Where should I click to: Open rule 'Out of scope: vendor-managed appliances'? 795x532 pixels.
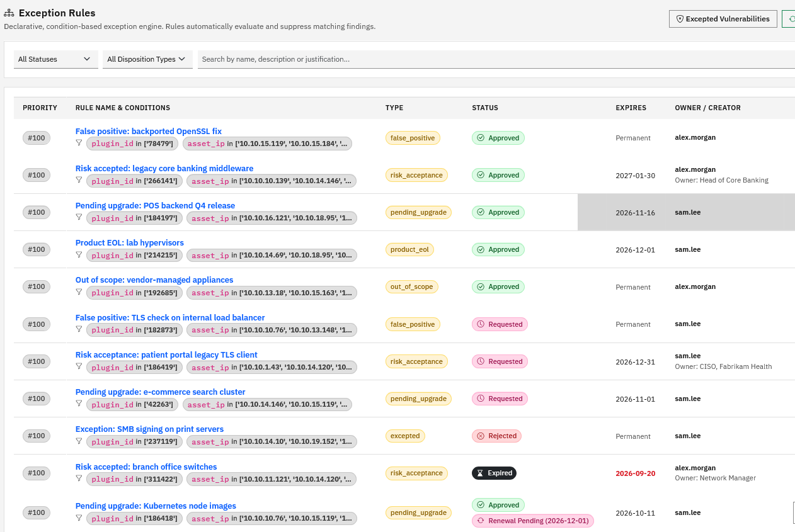tap(154, 280)
